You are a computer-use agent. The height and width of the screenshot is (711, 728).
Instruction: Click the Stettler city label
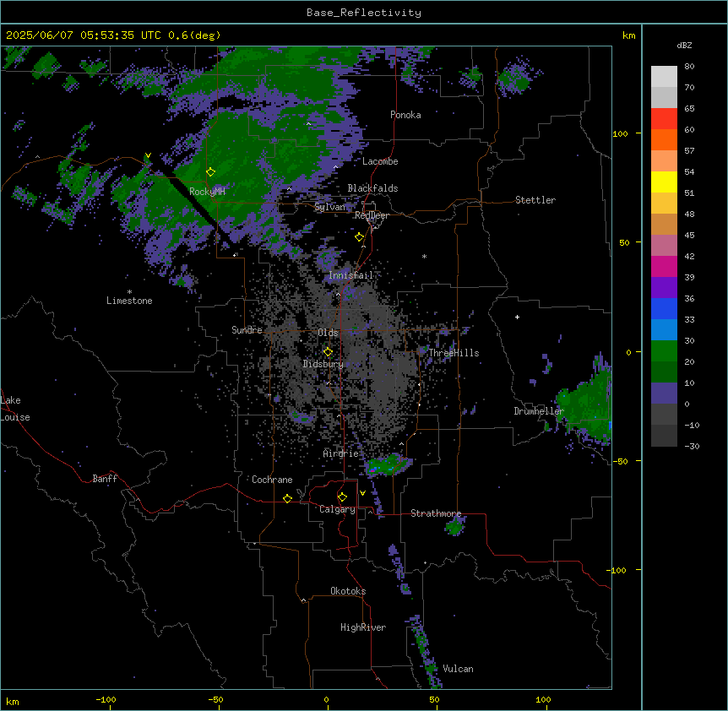[535, 200]
